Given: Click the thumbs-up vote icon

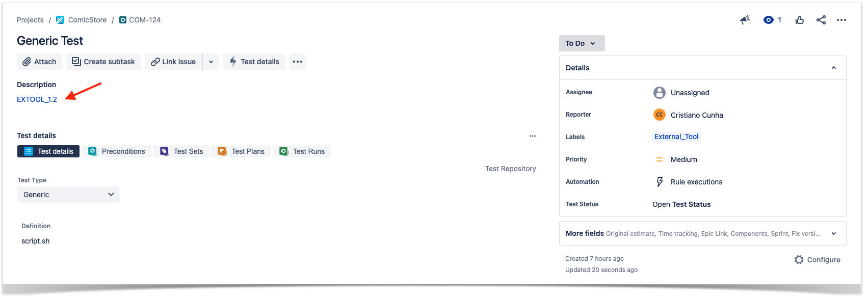Looking at the screenshot, I should click(800, 20).
